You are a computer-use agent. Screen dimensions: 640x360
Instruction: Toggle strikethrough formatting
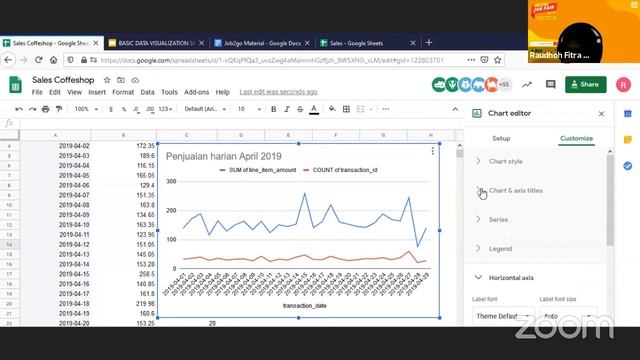click(300, 109)
